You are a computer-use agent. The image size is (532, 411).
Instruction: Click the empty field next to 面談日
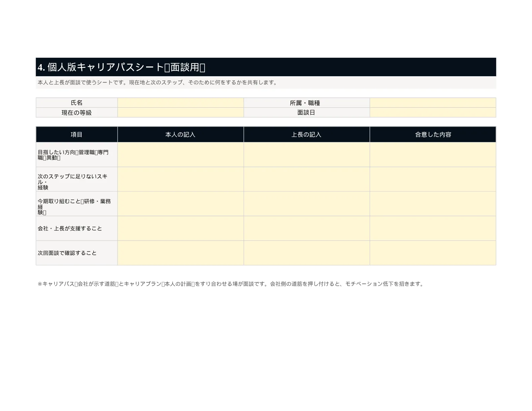click(433, 112)
